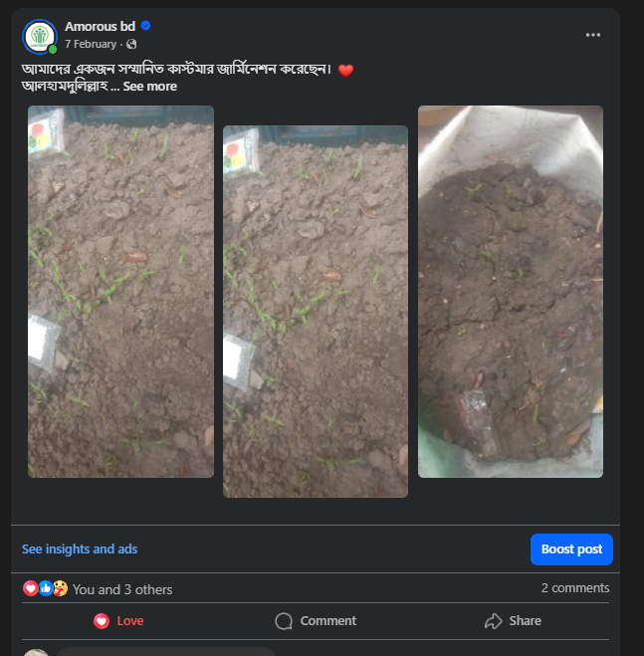Click the Share button

[x=513, y=621]
